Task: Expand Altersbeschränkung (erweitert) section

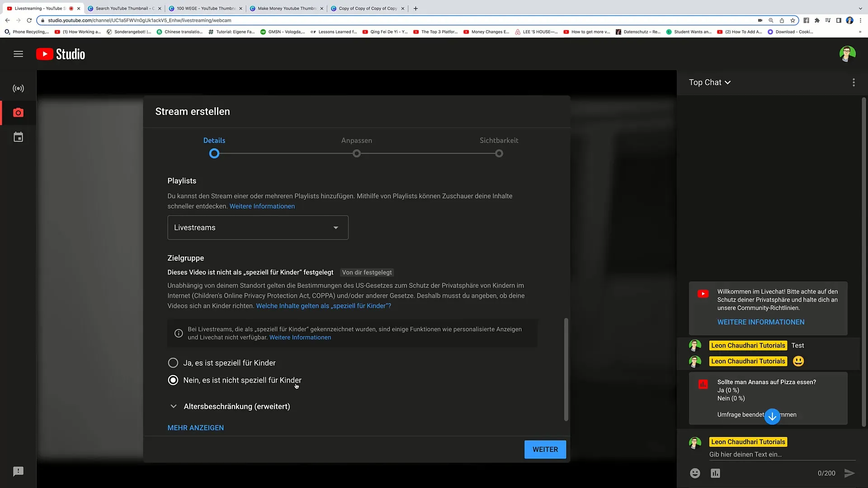Action: [229, 406]
